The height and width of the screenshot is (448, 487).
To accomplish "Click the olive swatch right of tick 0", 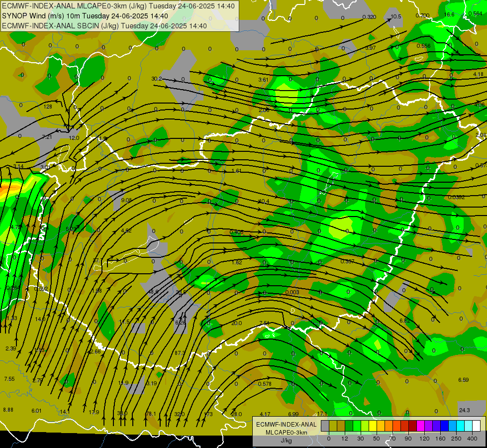I will pos(333,426).
